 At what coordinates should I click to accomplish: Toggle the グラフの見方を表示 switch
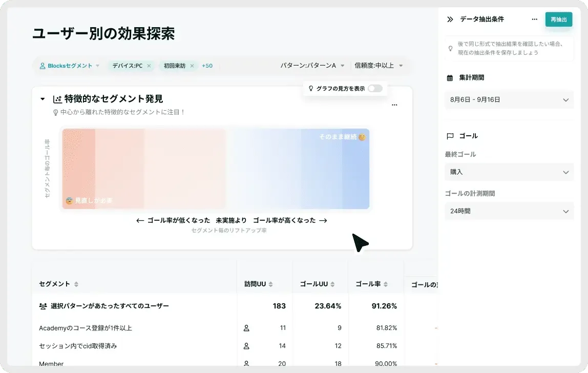pyautogui.click(x=375, y=89)
